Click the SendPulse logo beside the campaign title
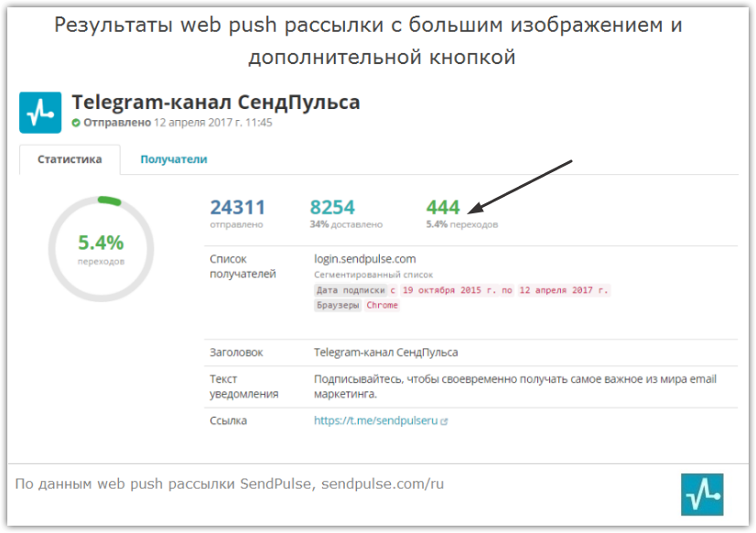Image resolution: width=756 pixels, height=533 pixels. point(40,113)
